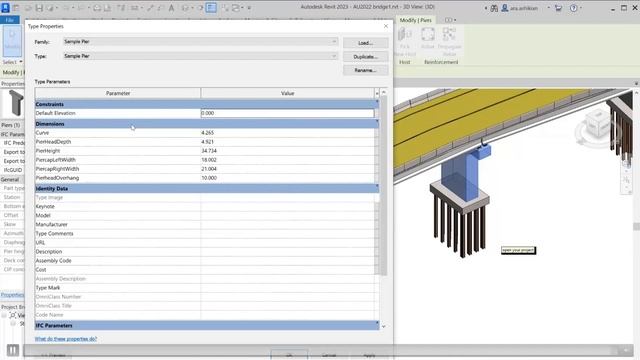Click the pause button on video overlay

pyautogui.click(x=13, y=350)
